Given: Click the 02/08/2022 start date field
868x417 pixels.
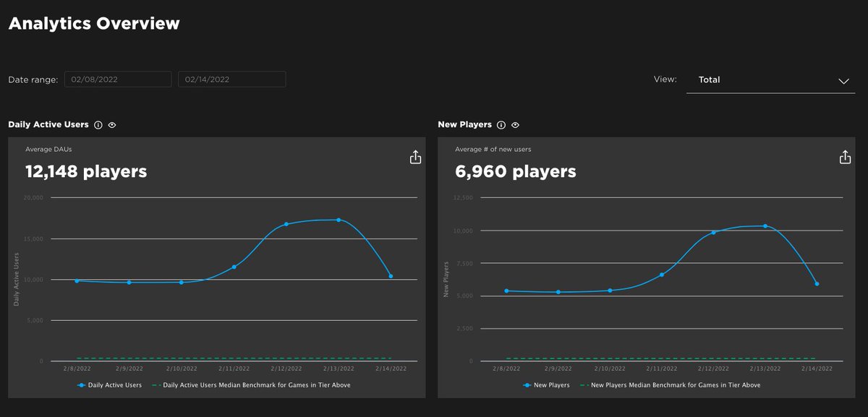Looking at the screenshot, I should [118, 79].
